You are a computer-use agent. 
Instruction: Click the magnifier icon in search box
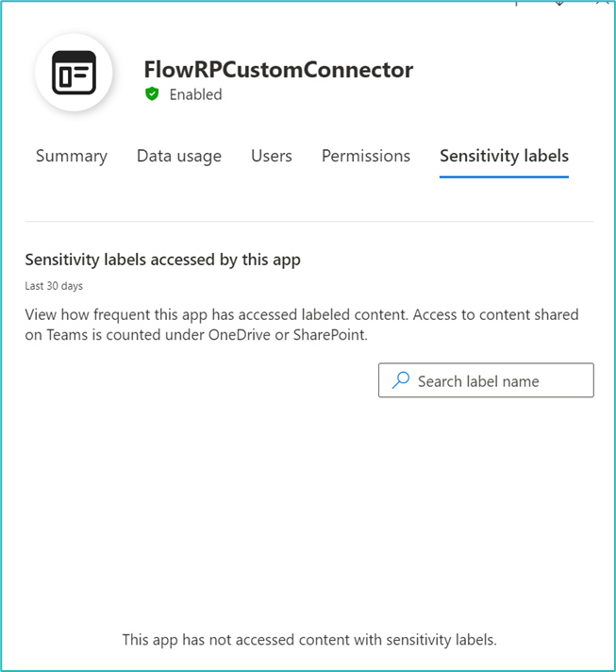[401, 380]
